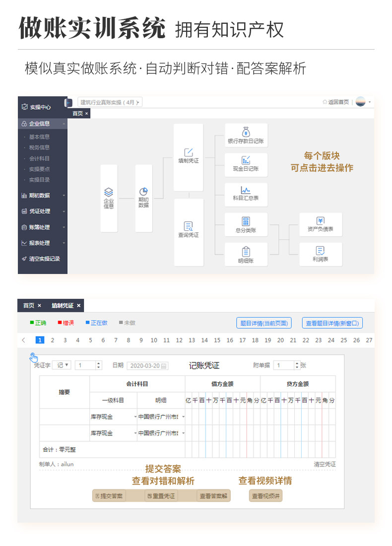Open the 银行存款日记账 module icon
Image resolution: width=392 pixels, height=546 pixels.
[x=246, y=132]
